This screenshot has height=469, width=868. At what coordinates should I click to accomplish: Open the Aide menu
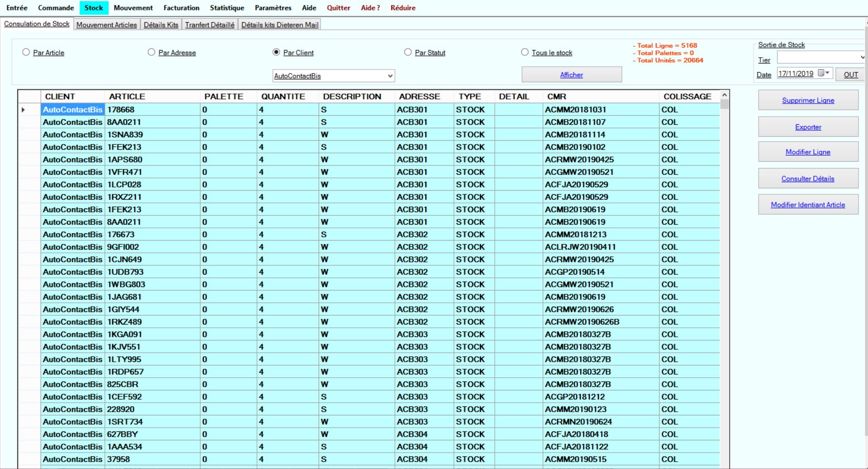(309, 8)
